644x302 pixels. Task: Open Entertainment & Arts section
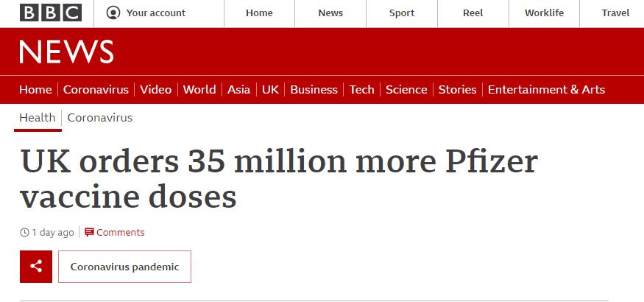(x=546, y=90)
